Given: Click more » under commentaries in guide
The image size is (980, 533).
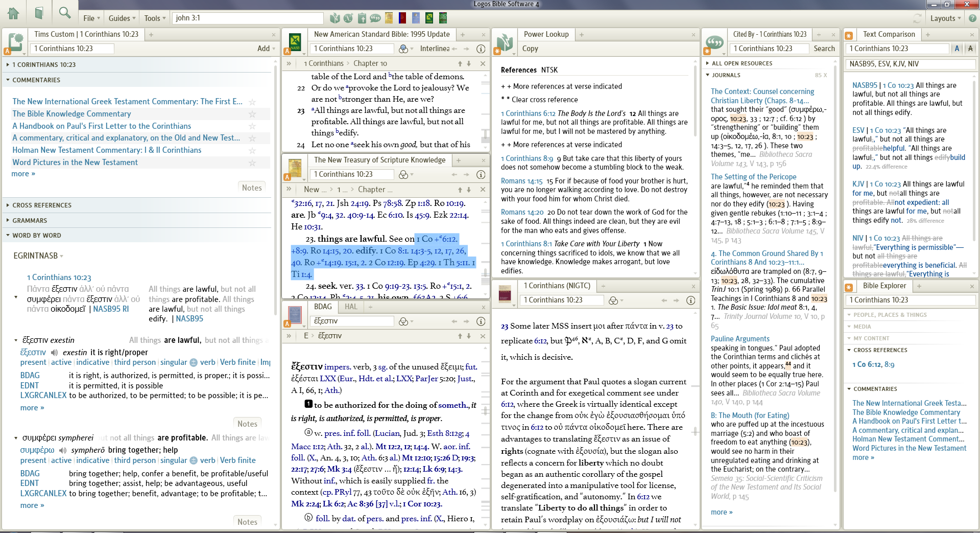Looking at the screenshot, I should (x=23, y=174).
